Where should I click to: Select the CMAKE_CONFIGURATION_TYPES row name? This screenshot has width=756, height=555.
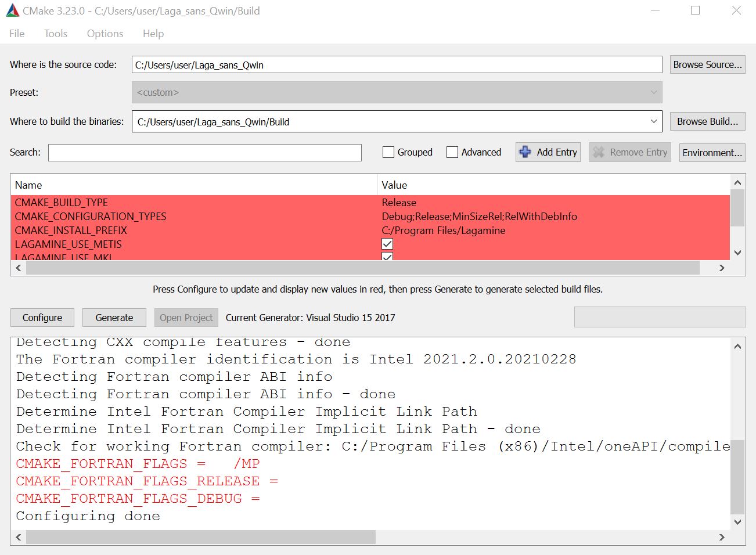[91, 216]
